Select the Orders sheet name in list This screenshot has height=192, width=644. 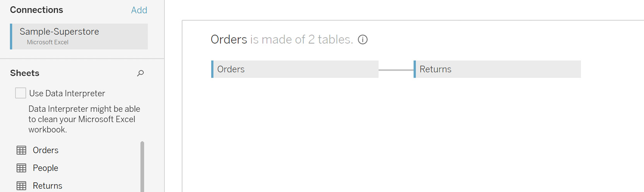pyautogui.click(x=46, y=150)
